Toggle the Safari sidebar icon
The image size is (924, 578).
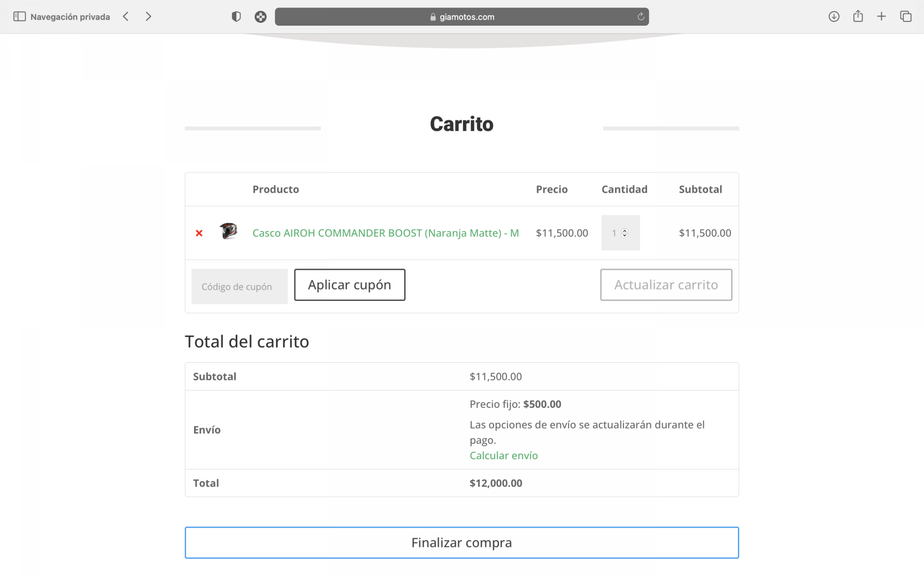coord(19,17)
